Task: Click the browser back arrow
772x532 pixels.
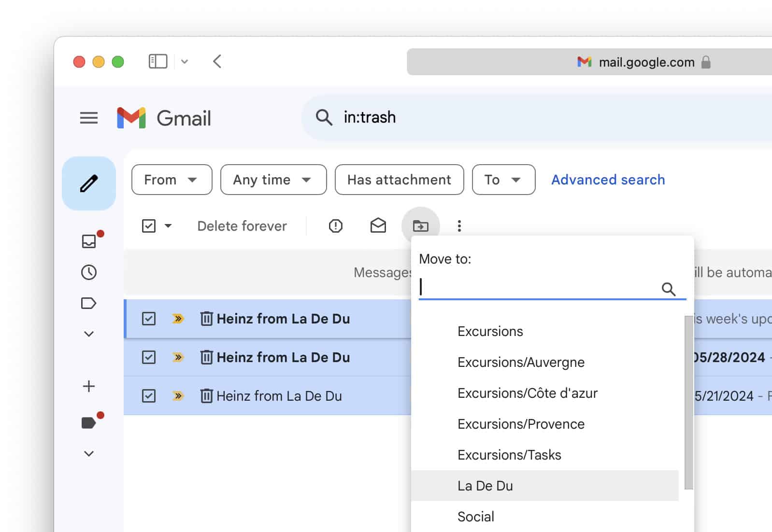Action: tap(217, 61)
